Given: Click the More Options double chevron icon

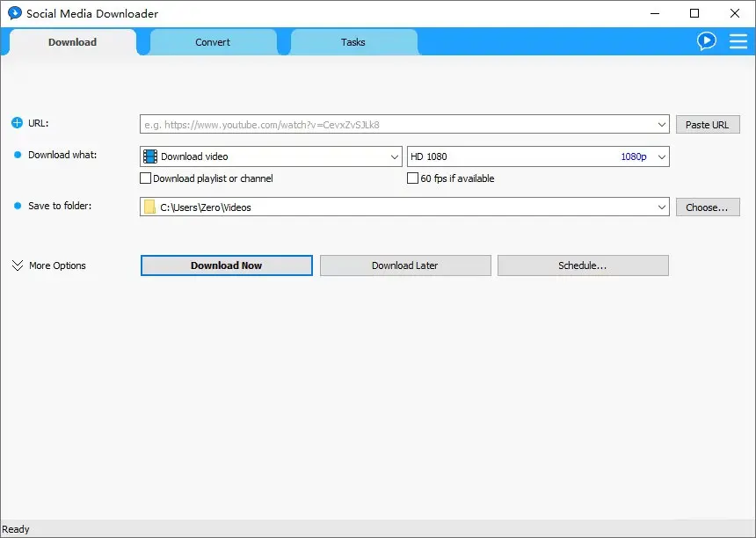Looking at the screenshot, I should (18, 265).
